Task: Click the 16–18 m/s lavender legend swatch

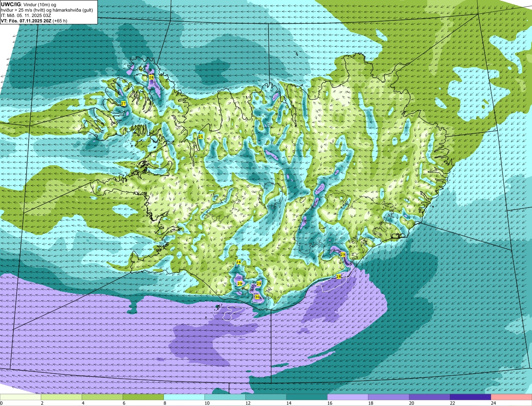Action: 348,397
